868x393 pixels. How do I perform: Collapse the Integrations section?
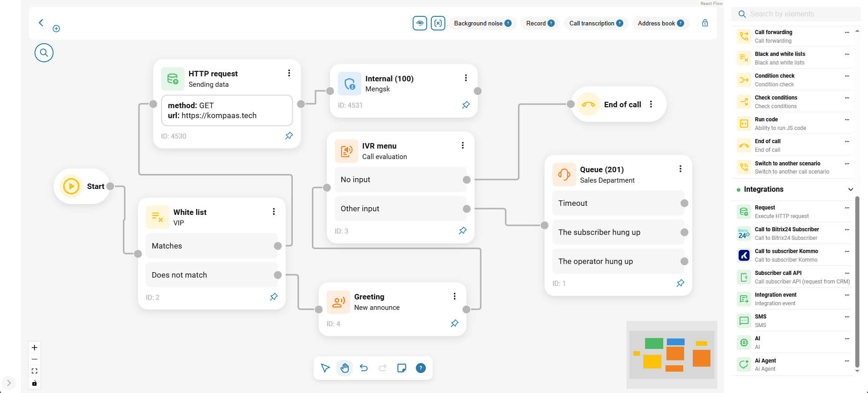pyautogui.click(x=850, y=189)
